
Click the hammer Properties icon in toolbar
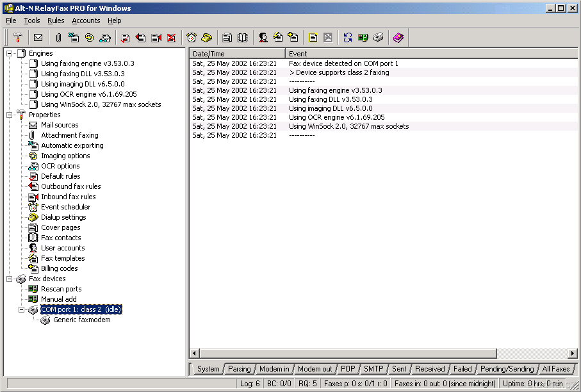click(18, 38)
